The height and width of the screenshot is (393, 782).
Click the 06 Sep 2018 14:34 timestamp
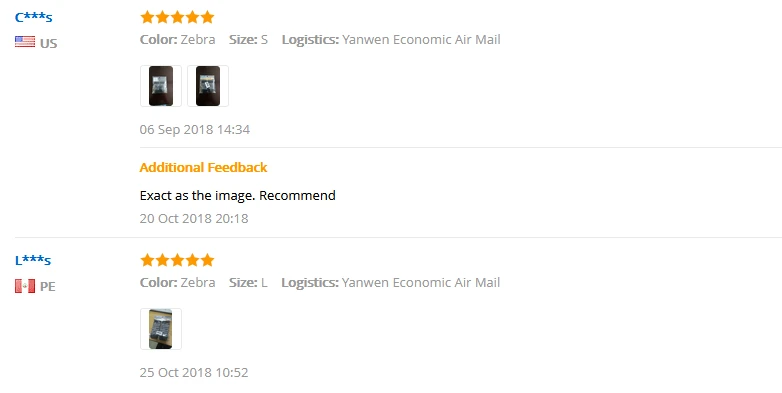tap(195, 130)
